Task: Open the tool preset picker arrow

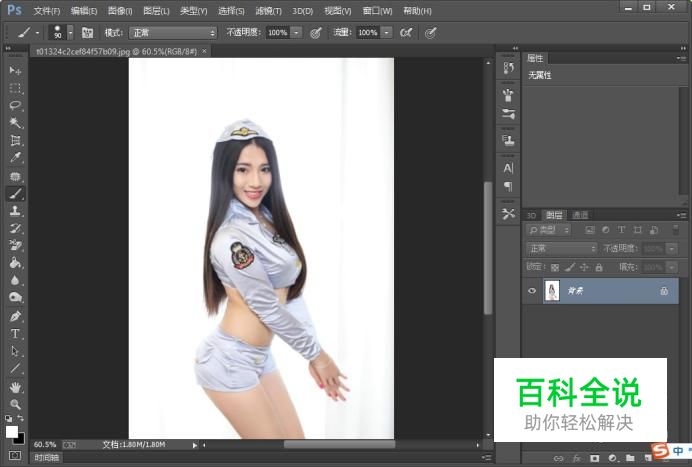Action: [38, 33]
